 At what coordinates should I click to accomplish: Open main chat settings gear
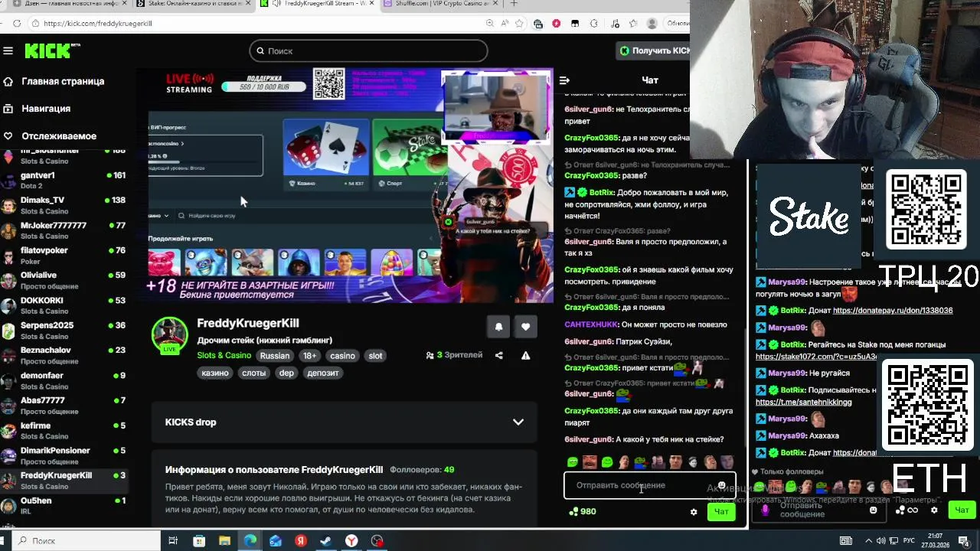(x=694, y=512)
